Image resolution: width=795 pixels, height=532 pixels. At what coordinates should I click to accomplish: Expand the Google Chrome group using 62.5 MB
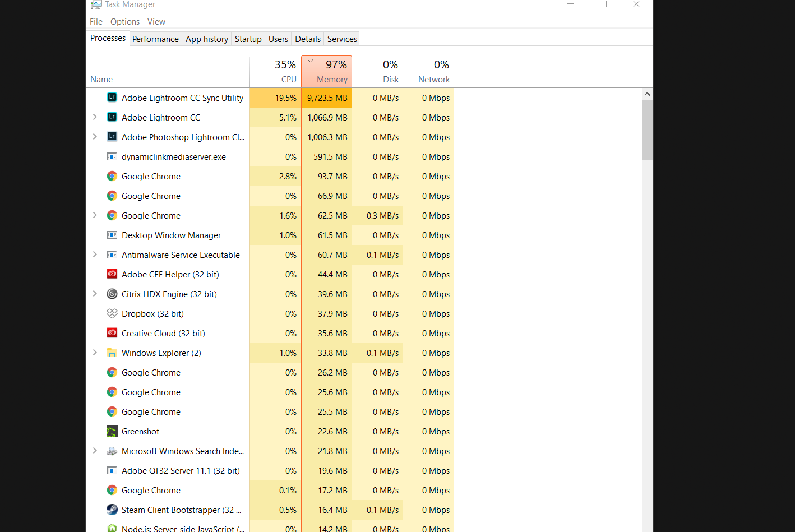click(x=95, y=215)
